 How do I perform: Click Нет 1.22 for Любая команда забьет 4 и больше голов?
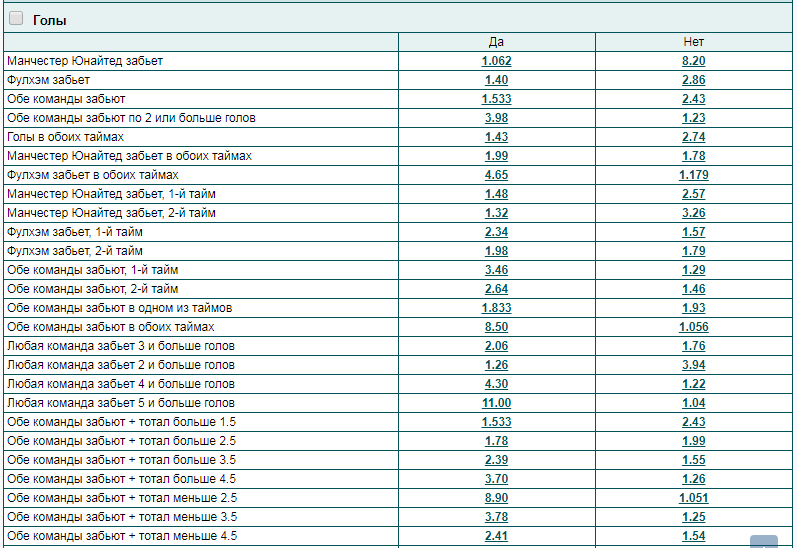(x=693, y=384)
